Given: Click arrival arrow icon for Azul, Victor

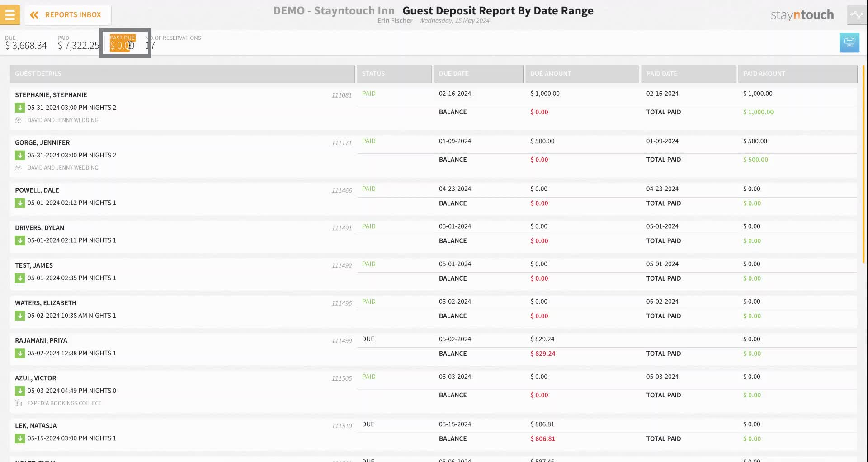Looking at the screenshot, I should coord(20,391).
